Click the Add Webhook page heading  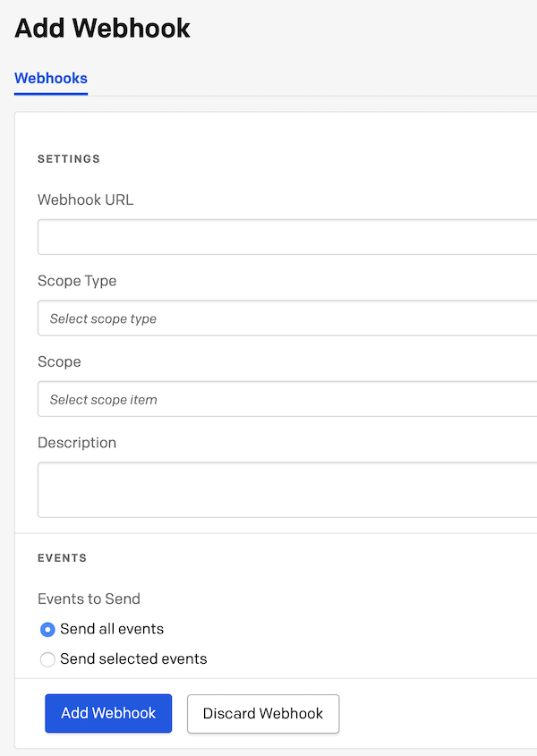point(103,28)
